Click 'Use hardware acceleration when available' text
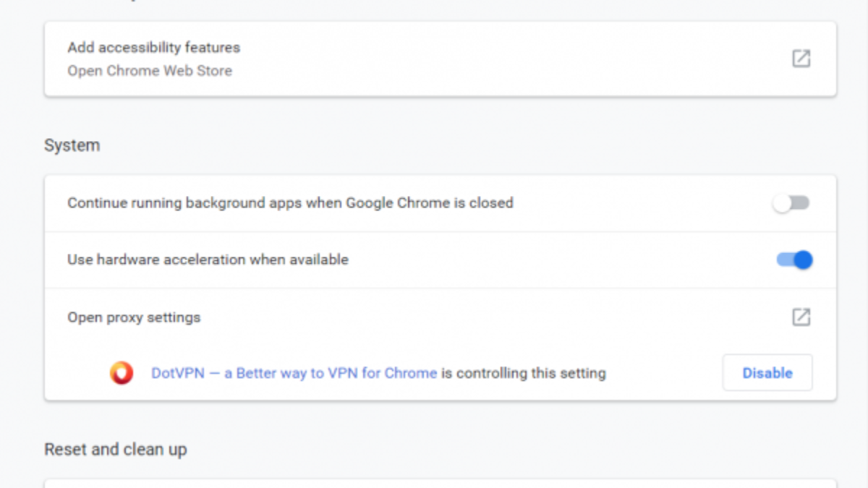Image resolution: width=868 pixels, height=488 pixels. coord(208,260)
